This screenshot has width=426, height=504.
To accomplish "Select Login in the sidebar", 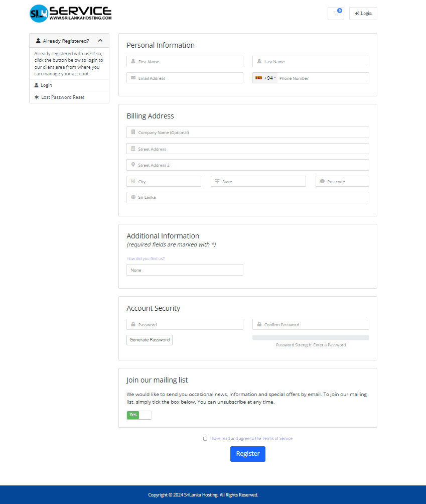I will 46,85.
